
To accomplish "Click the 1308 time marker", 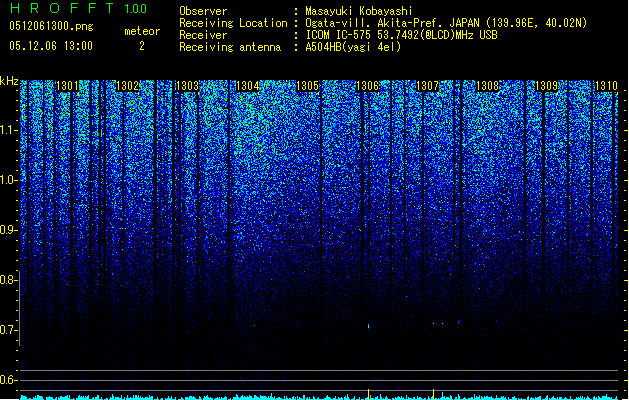I will pos(487,86).
